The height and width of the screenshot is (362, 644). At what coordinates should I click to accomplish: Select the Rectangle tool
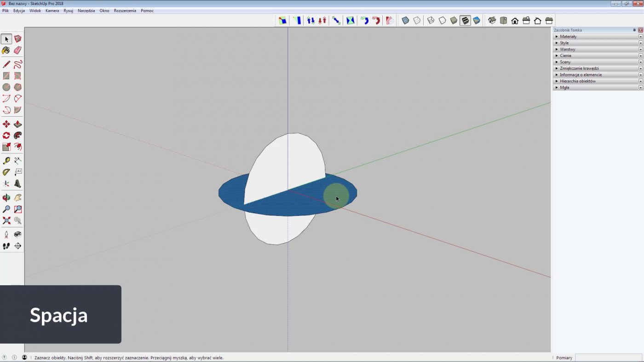click(6, 76)
